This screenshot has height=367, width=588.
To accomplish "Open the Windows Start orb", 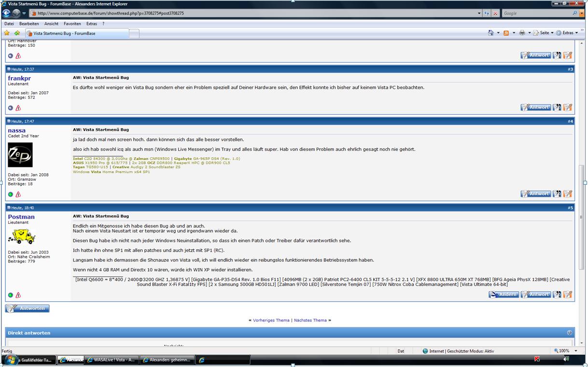I will pyautogui.click(x=10, y=360).
